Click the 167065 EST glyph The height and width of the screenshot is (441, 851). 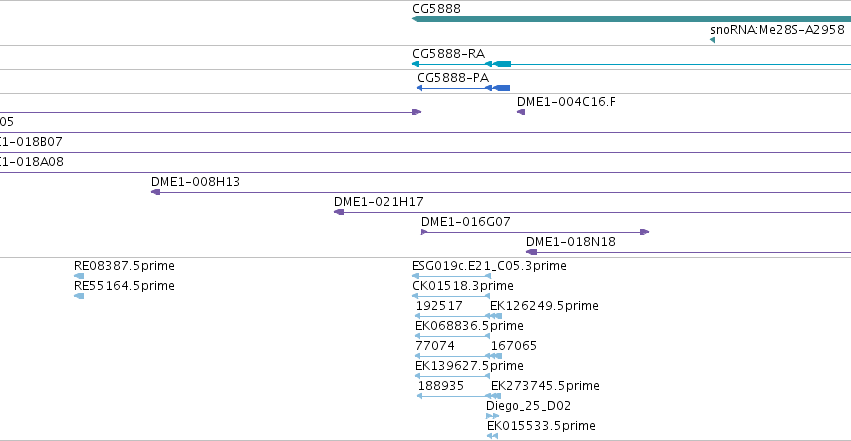point(496,356)
